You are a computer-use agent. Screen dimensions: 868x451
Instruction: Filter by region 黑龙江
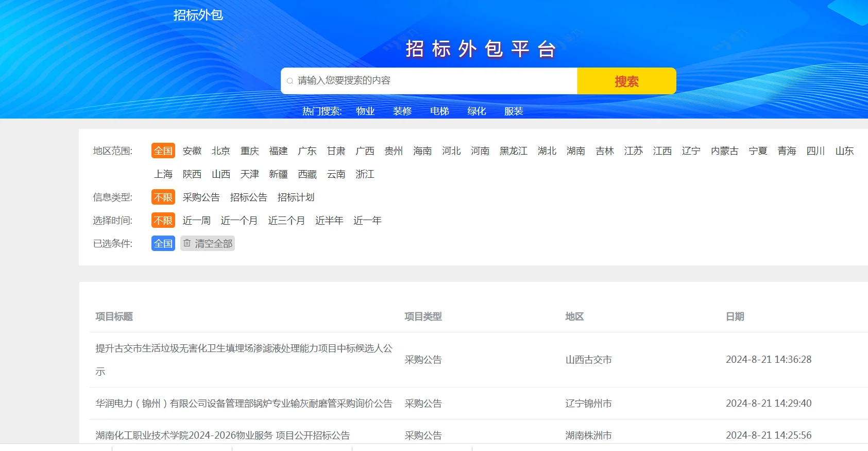pos(514,151)
